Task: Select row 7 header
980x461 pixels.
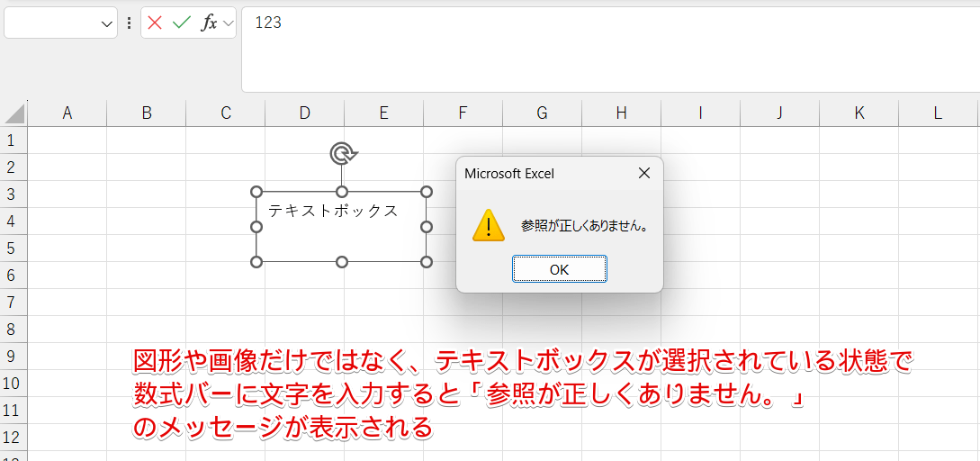Action: coord(12,303)
